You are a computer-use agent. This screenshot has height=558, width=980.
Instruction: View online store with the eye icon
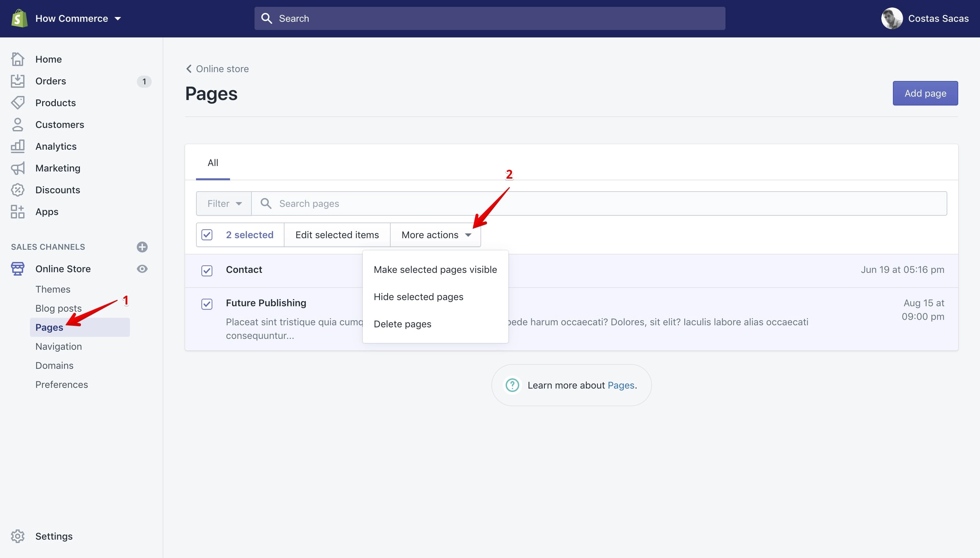click(142, 269)
